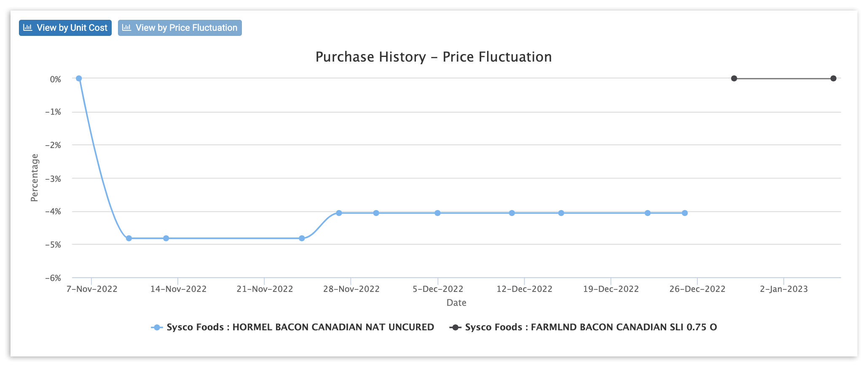Click the chart icon in View by Price Fluctuation
Screen dimensions: 868x367
(x=126, y=28)
